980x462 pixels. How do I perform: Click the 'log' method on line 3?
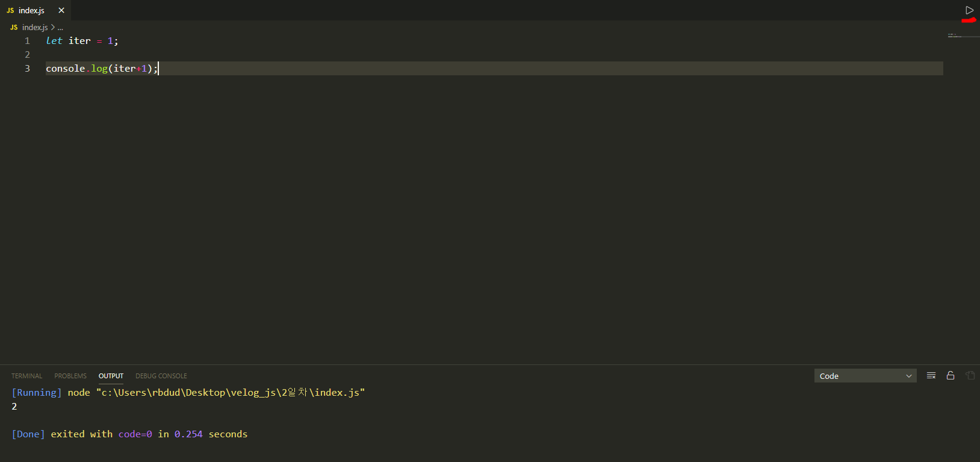coord(99,69)
